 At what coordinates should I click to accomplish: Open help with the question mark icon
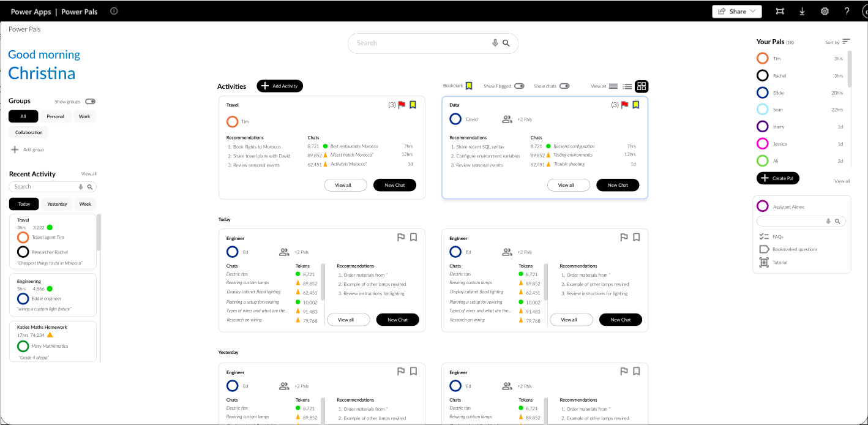[x=847, y=11]
